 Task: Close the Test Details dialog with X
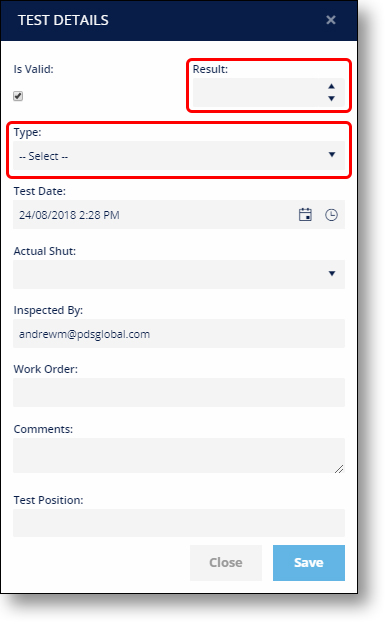pos(331,20)
